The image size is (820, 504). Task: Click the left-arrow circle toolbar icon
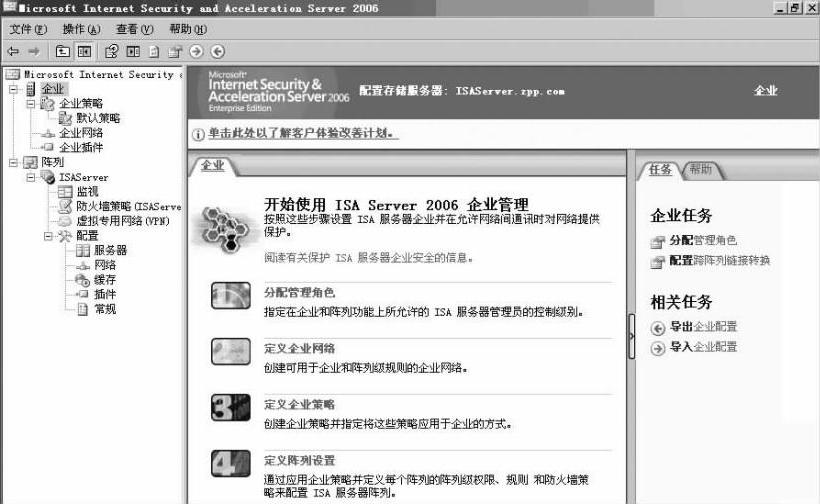coord(218,51)
